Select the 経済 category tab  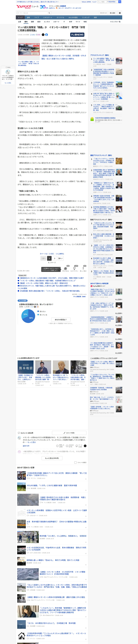point(39,22)
